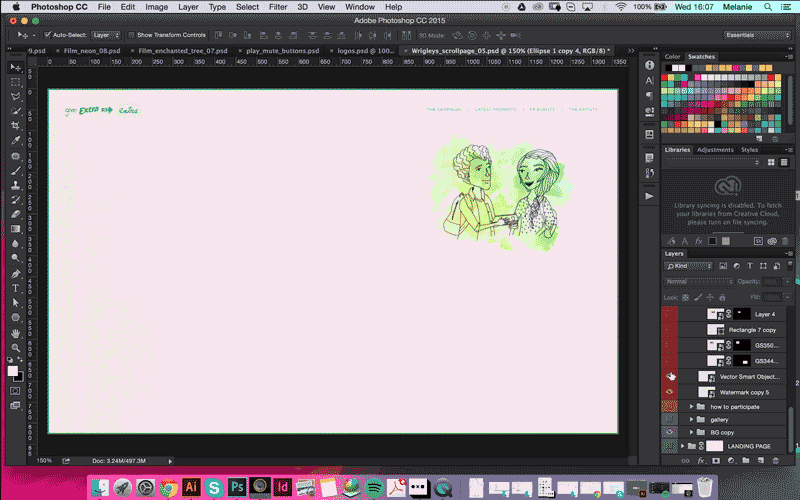Select the Rectangular Marquee tool

point(16,82)
